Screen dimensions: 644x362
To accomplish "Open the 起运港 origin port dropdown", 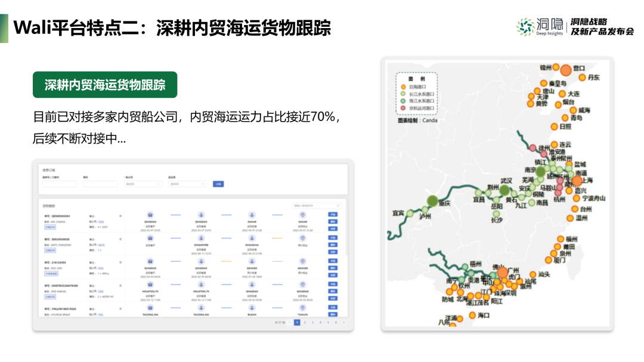I will [188, 184].
